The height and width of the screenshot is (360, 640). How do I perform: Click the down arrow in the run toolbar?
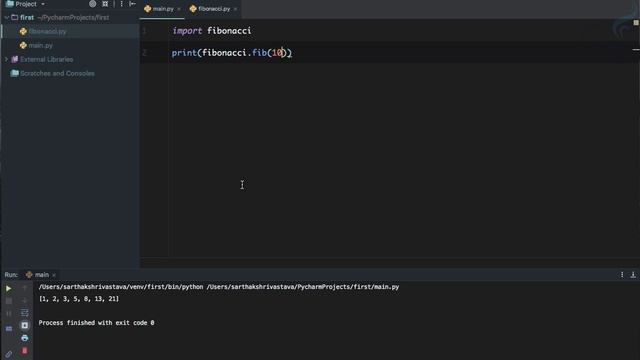click(24, 301)
